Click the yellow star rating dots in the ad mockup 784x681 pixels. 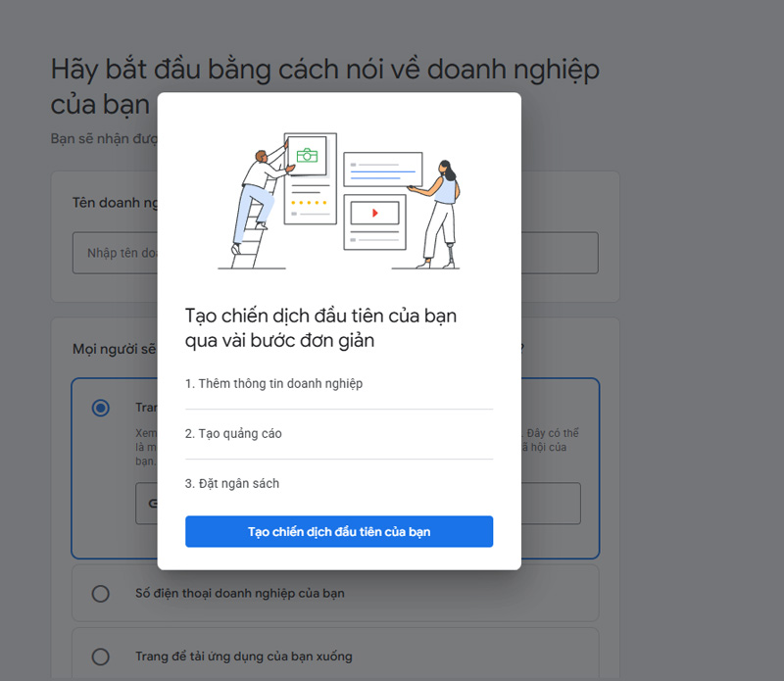[311, 204]
